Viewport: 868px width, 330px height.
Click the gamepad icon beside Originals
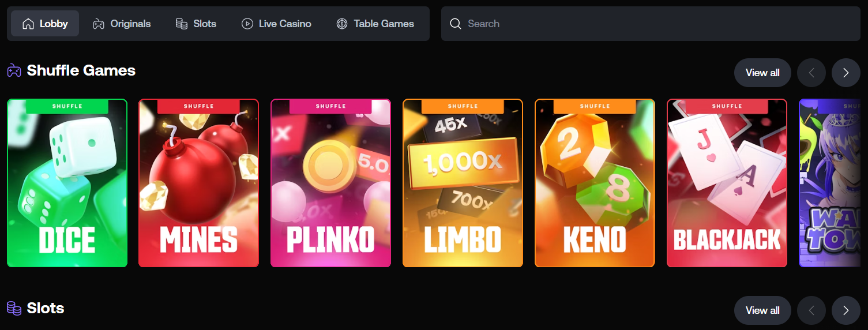(x=99, y=24)
